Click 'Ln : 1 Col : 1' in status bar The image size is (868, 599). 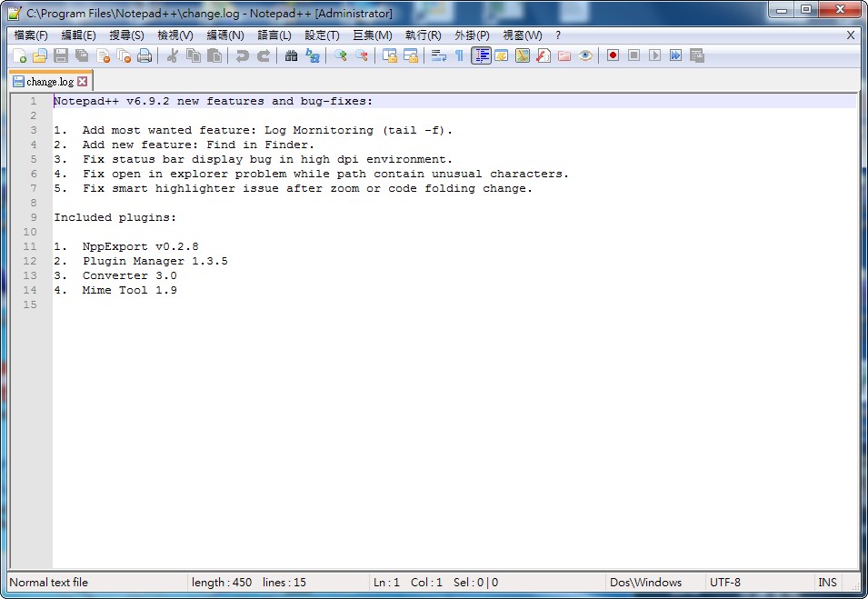pyautogui.click(x=408, y=583)
